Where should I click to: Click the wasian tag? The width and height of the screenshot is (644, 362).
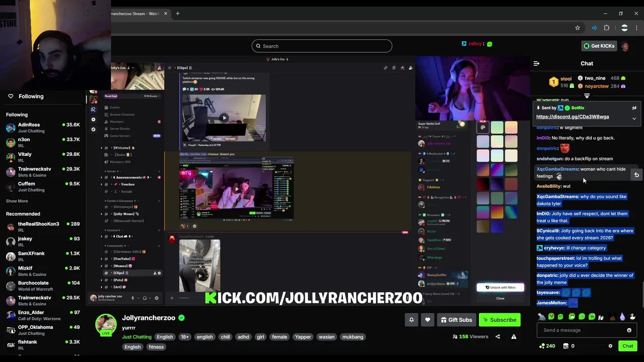[327, 337]
